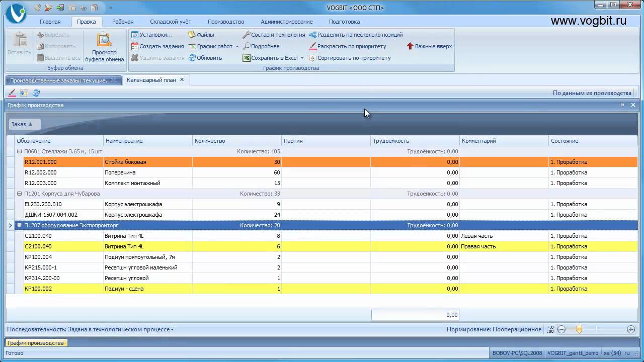Click the zoom-out minus button

coord(561,329)
